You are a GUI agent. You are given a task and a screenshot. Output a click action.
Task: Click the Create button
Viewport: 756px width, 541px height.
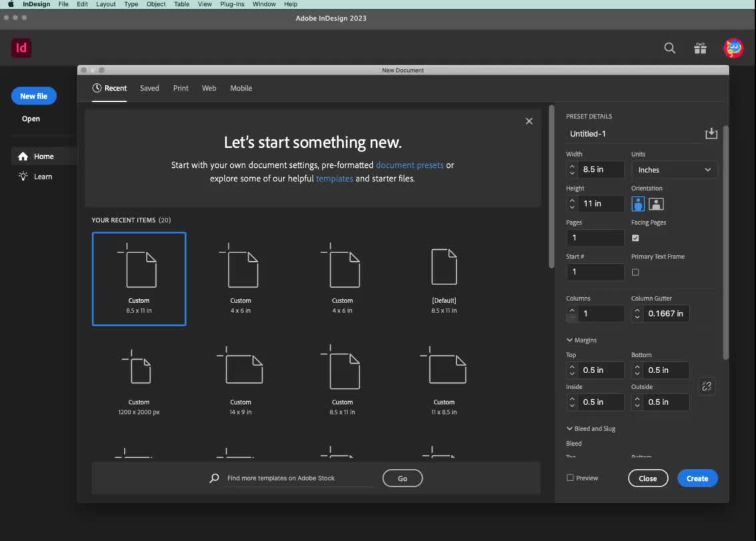pos(697,478)
